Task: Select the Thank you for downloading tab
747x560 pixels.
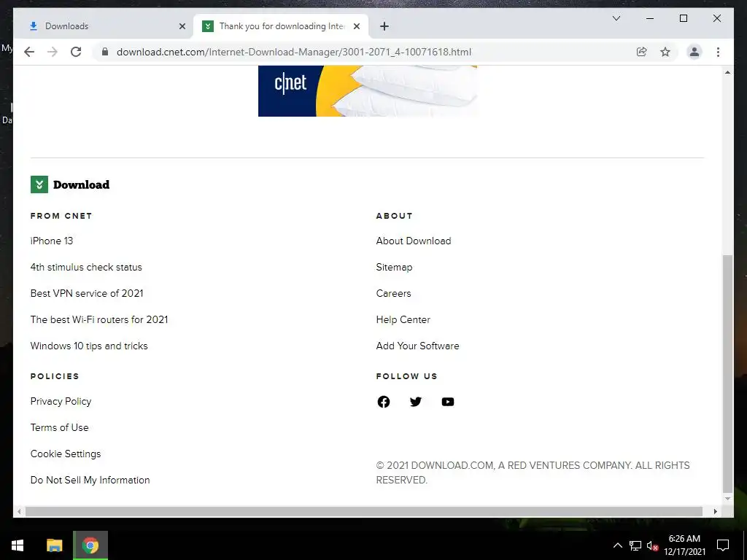Action: 281,27
